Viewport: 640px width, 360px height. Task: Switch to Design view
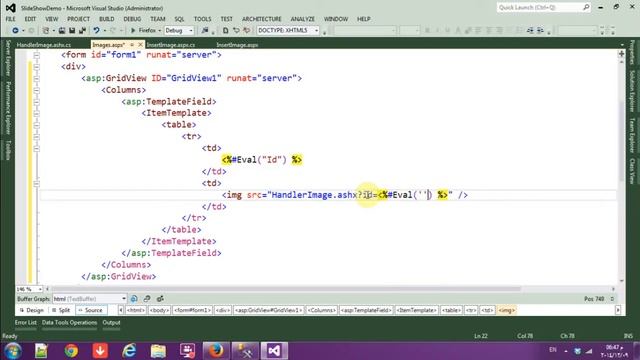pyautogui.click(x=32, y=310)
